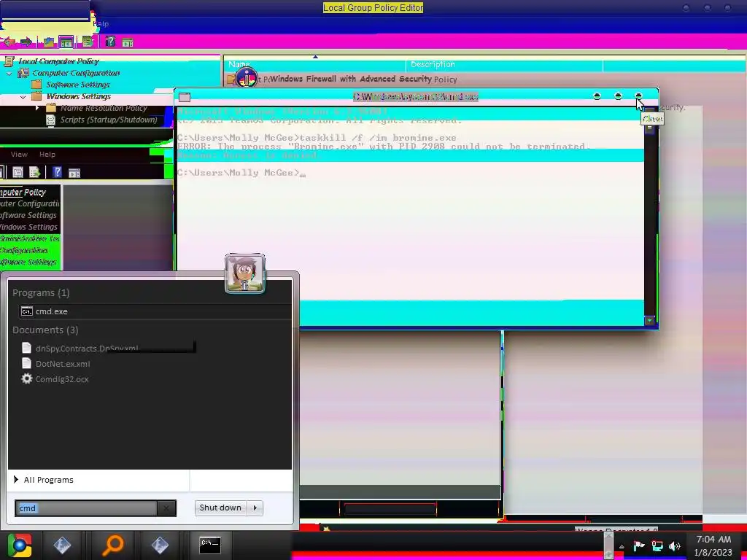Open the Help menu in upper Policy Editor
This screenshot has width=747, height=560.
[x=101, y=24]
